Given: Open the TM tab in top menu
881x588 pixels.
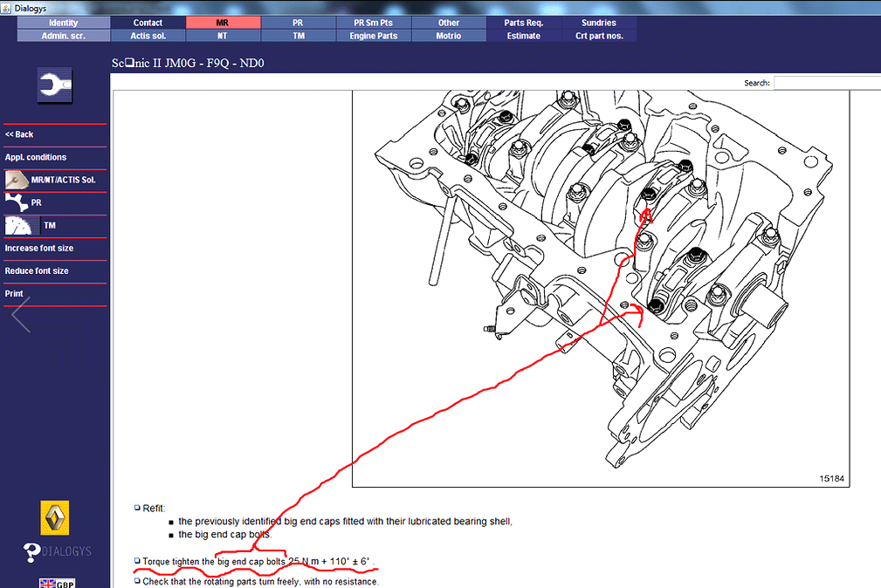Looking at the screenshot, I should (x=299, y=36).
